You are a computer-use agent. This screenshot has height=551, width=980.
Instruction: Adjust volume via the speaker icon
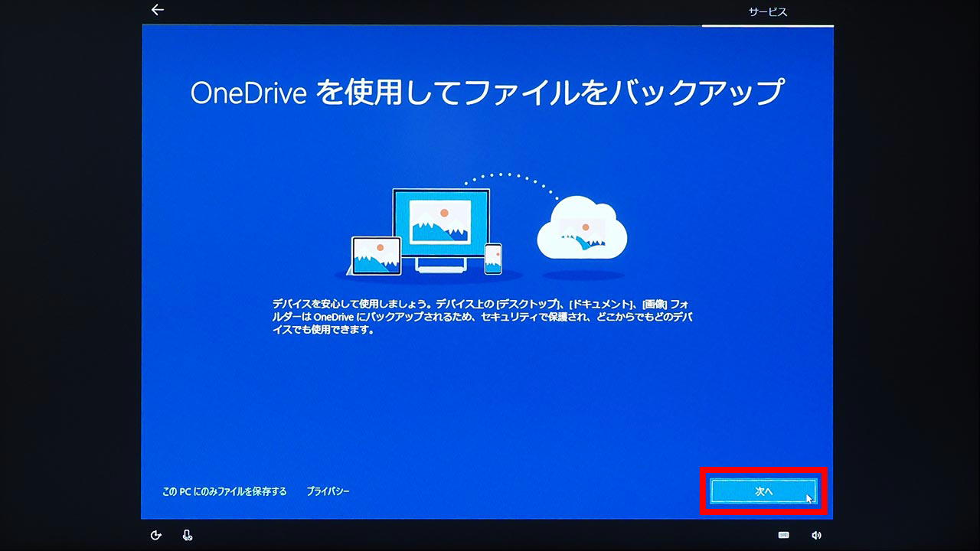(x=817, y=536)
